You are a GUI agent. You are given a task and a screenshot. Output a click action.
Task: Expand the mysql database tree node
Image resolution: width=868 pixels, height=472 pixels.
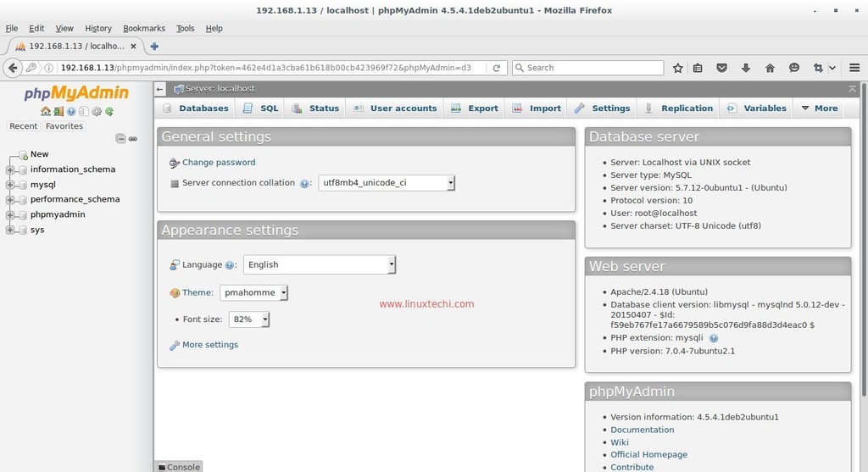pyautogui.click(x=10, y=185)
